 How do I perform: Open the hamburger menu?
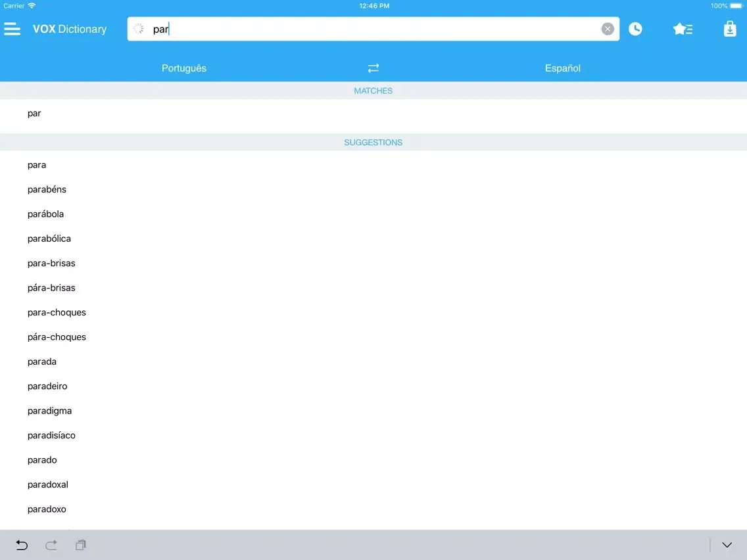click(12, 29)
